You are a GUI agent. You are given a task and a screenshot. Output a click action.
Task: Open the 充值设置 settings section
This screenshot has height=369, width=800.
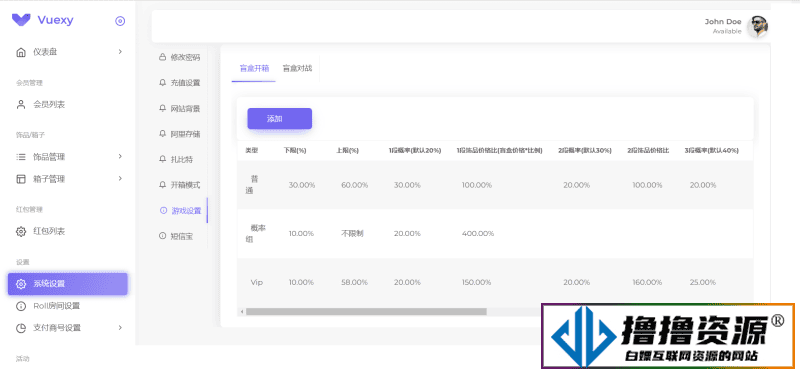180,83
